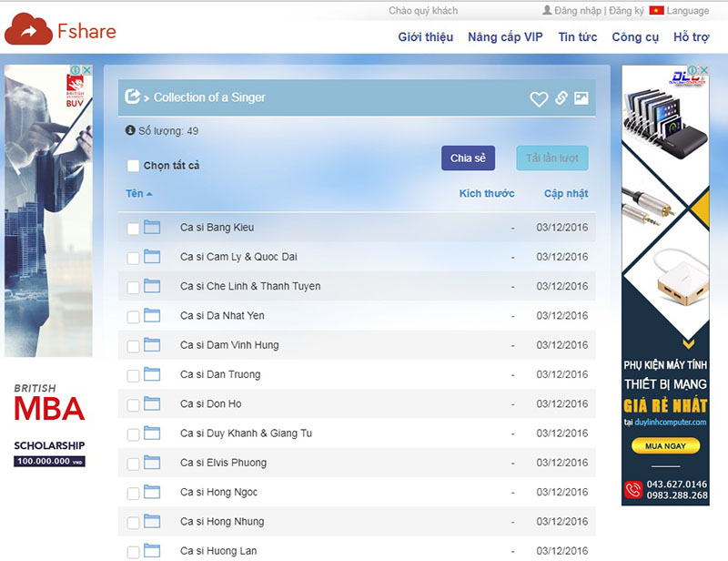The width and height of the screenshot is (728, 561).
Task: Enable the Chọn tất cả checkbox
Action: pos(134,166)
